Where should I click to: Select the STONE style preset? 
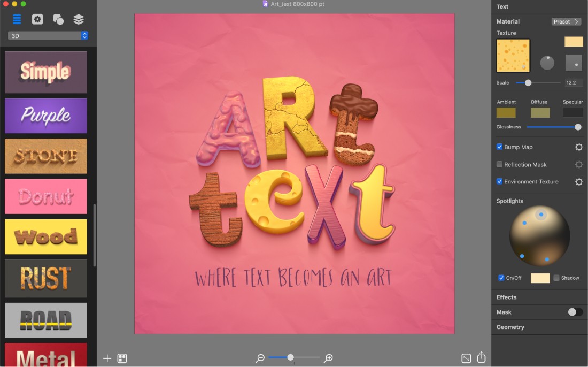pos(46,156)
